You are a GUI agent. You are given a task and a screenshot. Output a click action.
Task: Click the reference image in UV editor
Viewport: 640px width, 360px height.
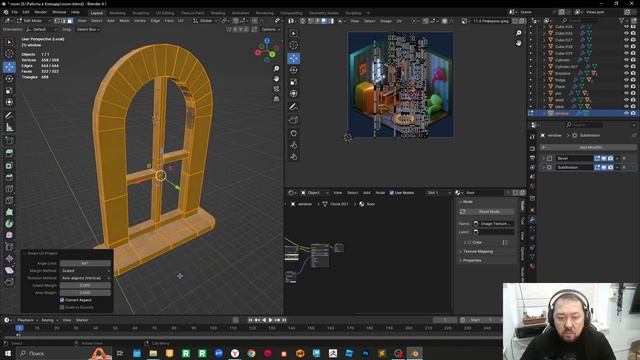(x=400, y=84)
